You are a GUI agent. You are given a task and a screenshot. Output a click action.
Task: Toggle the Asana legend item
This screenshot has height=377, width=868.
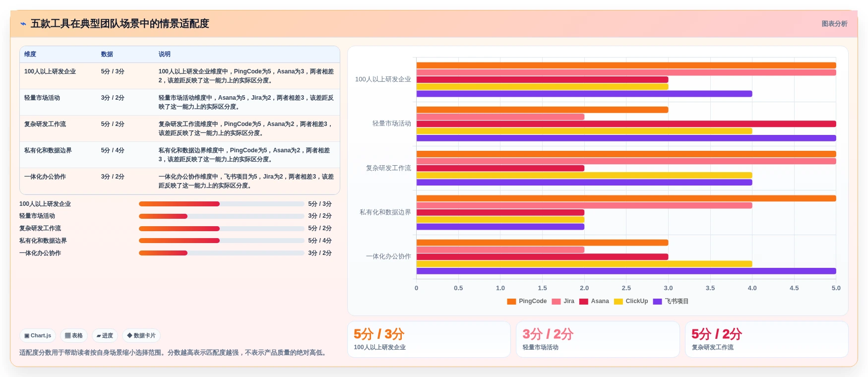[x=594, y=301]
